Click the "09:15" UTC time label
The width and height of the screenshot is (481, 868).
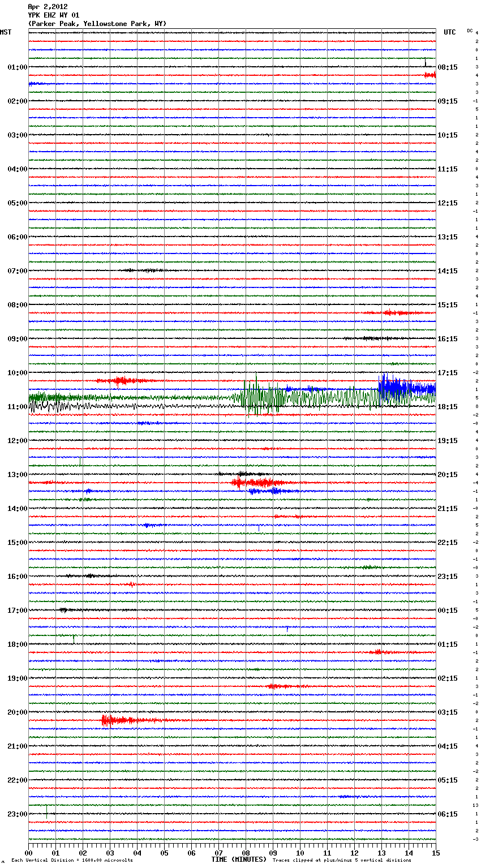pyautogui.click(x=448, y=101)
